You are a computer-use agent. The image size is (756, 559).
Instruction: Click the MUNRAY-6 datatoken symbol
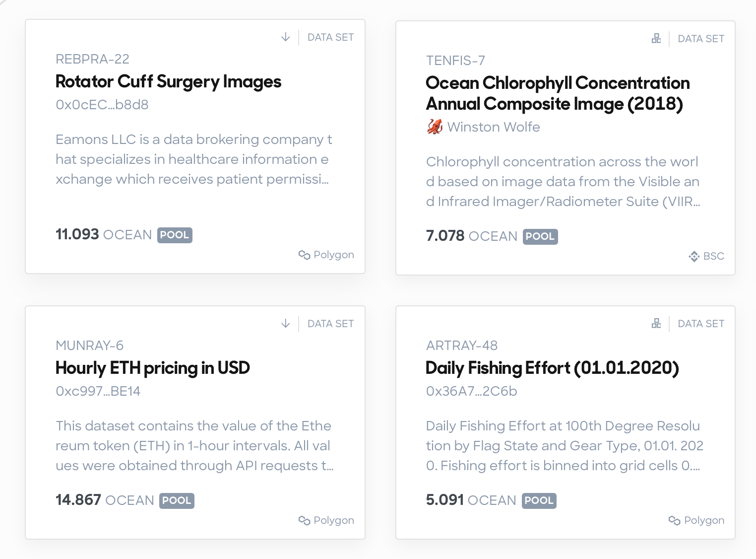[89, 346]
